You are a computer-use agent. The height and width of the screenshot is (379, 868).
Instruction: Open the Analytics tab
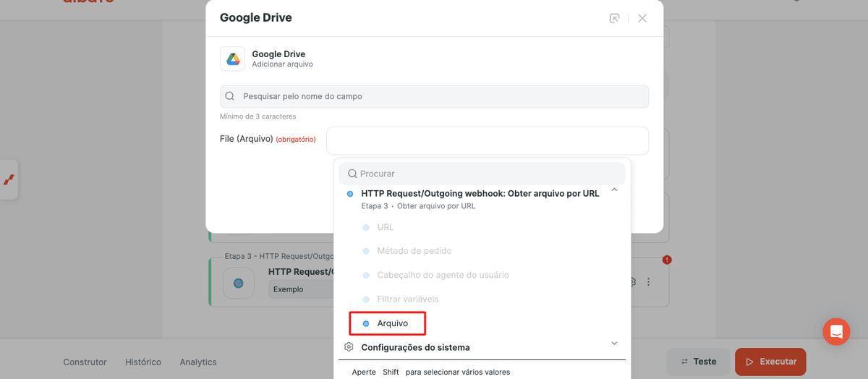click(x=198, y=362)
